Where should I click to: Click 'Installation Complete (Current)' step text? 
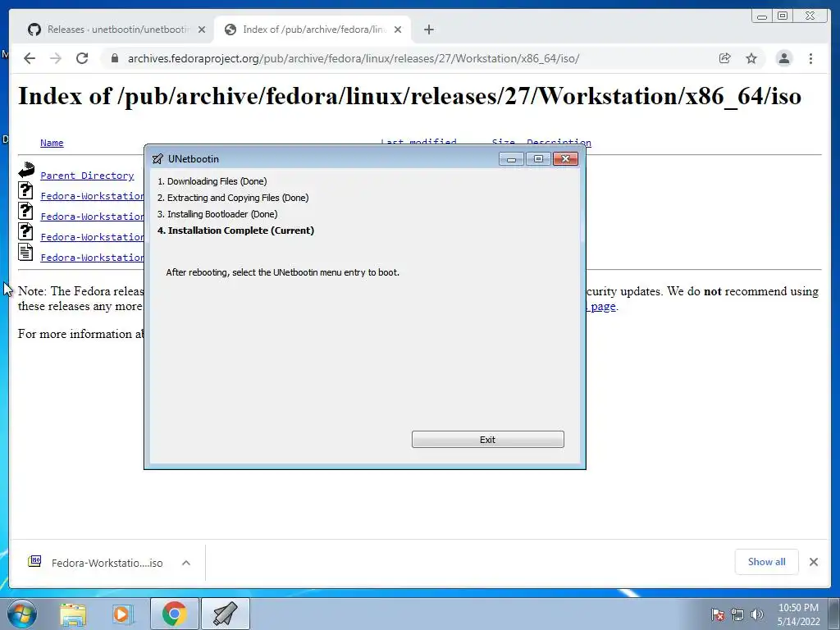(235, 231)
